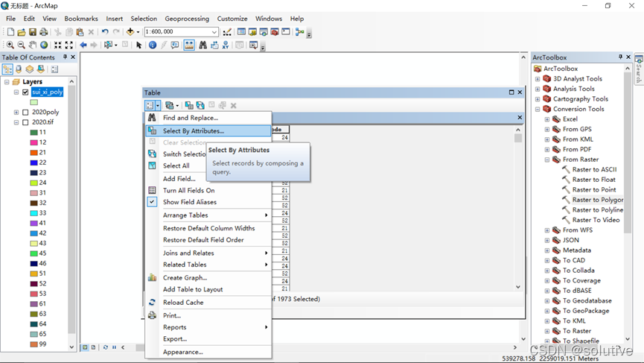This screenshot has width=644, height=363.
Task: Click Export in the table menu
Action: pos(175,338)
